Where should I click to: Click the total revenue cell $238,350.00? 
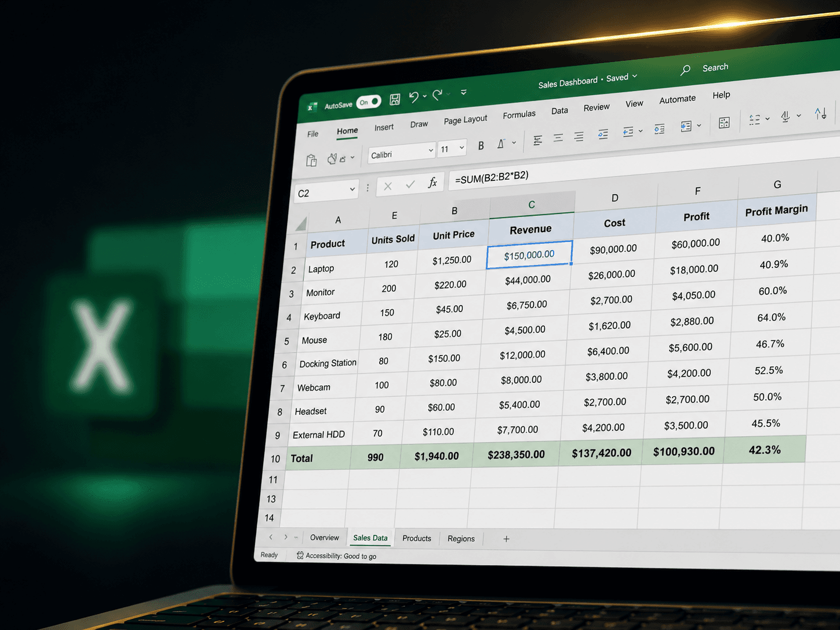pos(516,455)
